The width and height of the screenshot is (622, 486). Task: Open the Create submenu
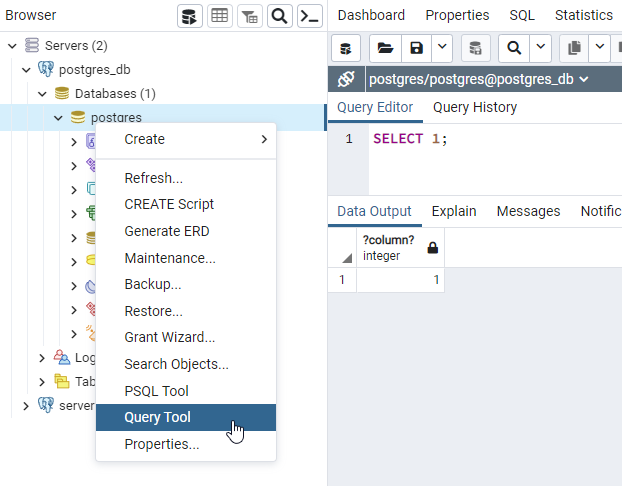point(185,139)
